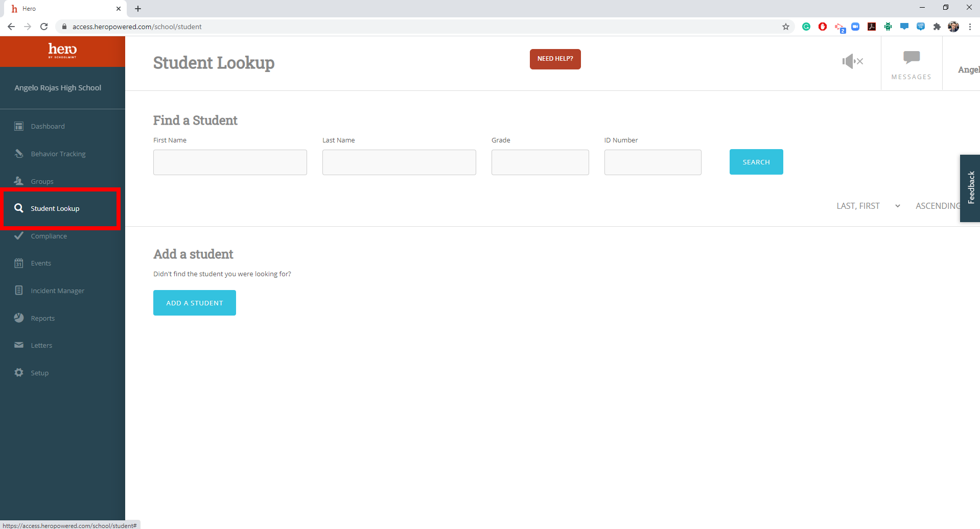
Task: Open Compliance checkmark item
Action: [x=19, y=236]
